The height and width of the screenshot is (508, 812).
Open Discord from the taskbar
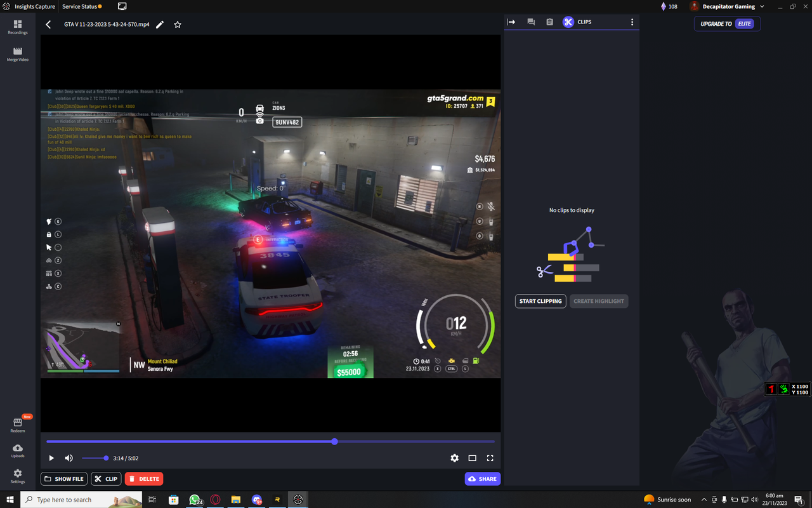click(x=256, y=500)
